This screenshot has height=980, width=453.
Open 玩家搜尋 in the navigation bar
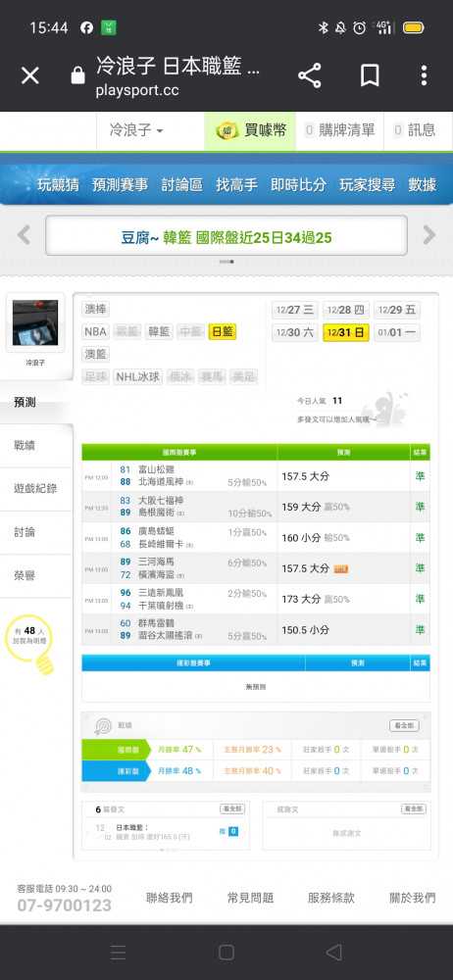pos(368,185)
